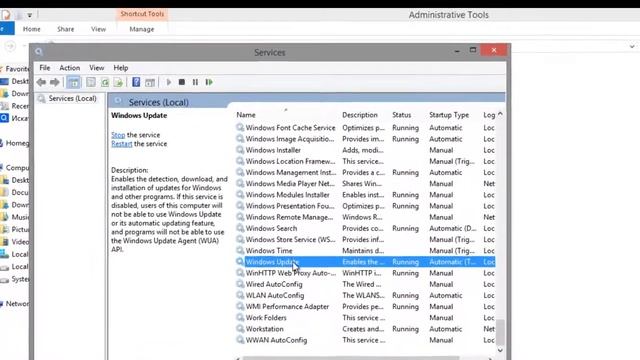Select Windows Store Service (WS...) row

click(366, 239)
